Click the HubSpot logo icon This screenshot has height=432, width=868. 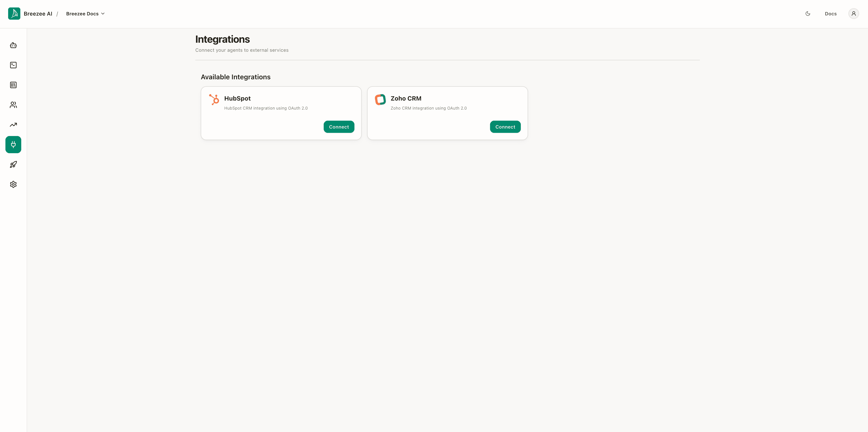point(214,99)
